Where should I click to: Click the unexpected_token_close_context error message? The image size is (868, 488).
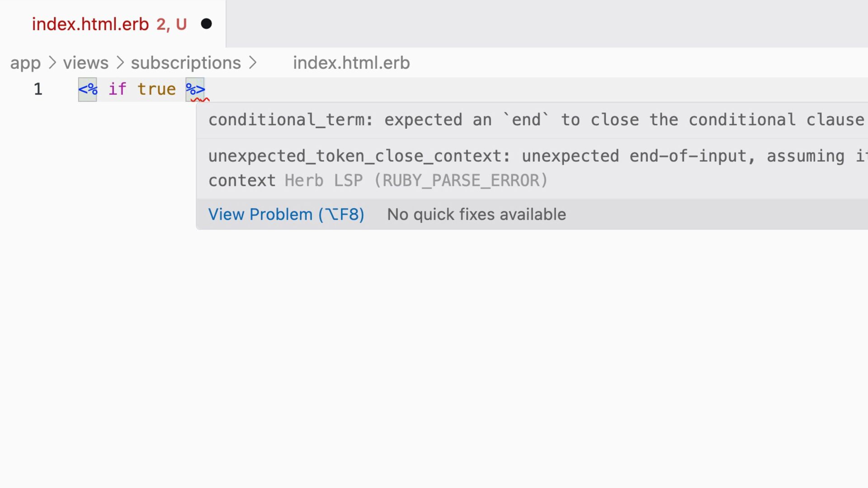click(x=536, y=156)
